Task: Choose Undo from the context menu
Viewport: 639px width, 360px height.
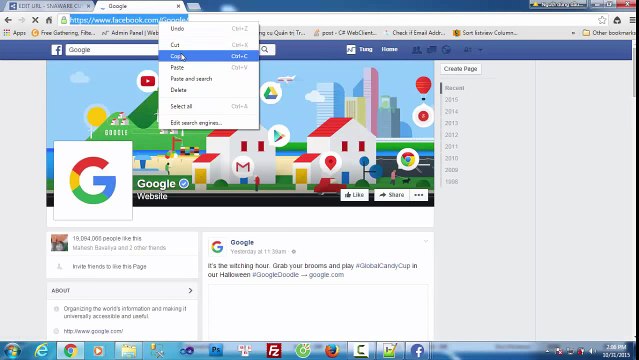Action: (209, 29)
